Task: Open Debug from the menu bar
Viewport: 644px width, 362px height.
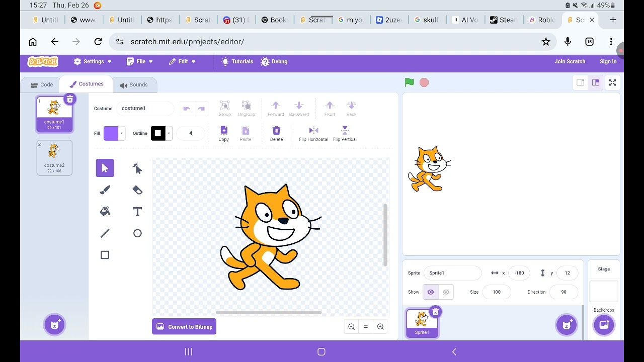Action: pos(274,61)
